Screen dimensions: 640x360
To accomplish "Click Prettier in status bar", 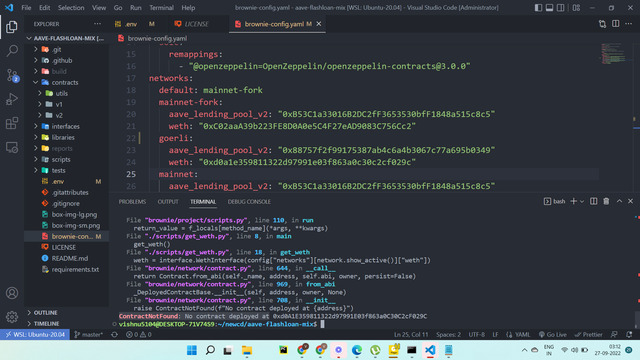I will (589, 335).
